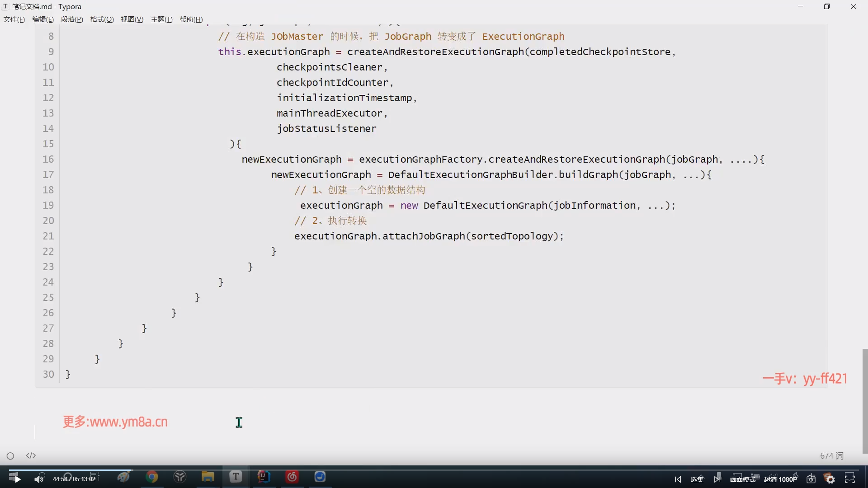The width and height of the screenshot is (868, 488).
Task: Open the paint palette app icon
Action: pos(123,477)
